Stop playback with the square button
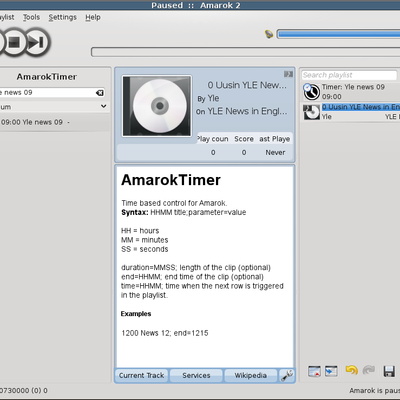 (x=14, y=42)
